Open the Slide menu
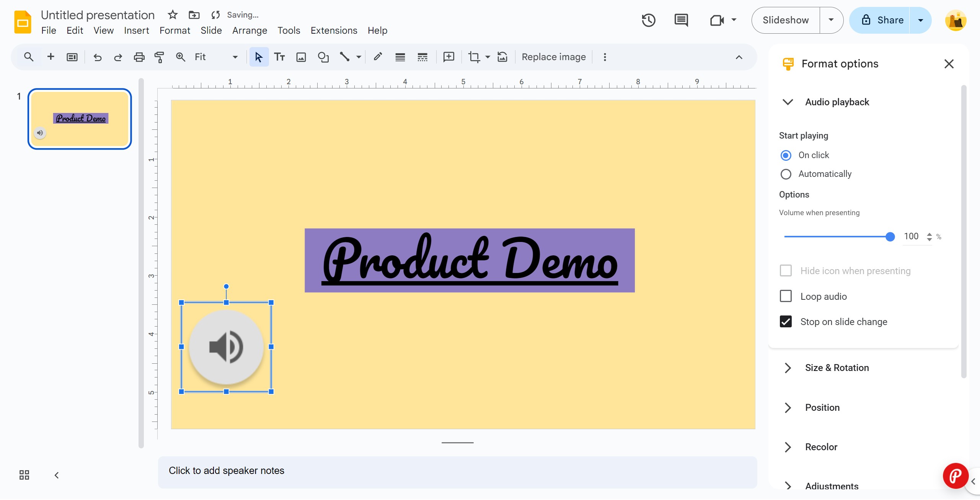Image resolution: width=980 pixels, height=500 pixels. tap(211, 31)
